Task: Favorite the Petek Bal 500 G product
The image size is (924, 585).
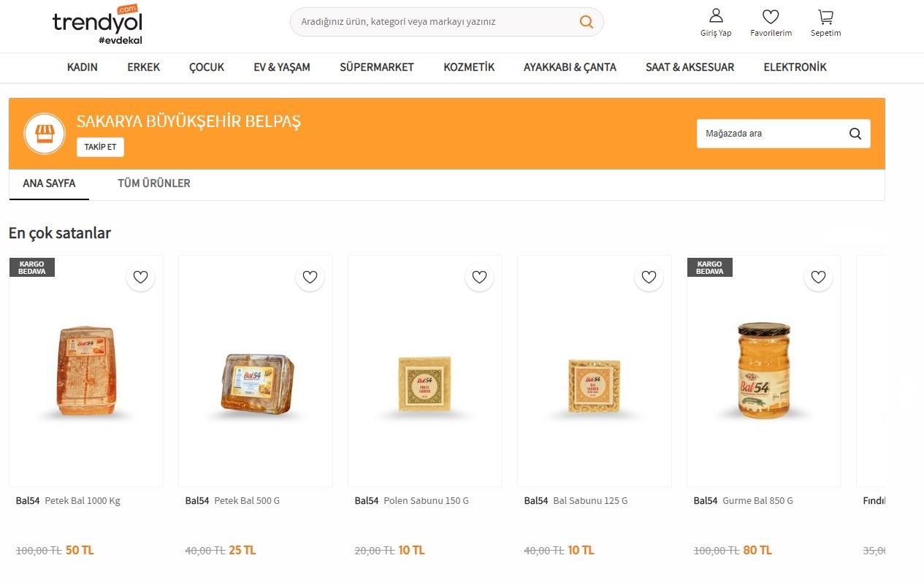Action: (x=310, y=278)
